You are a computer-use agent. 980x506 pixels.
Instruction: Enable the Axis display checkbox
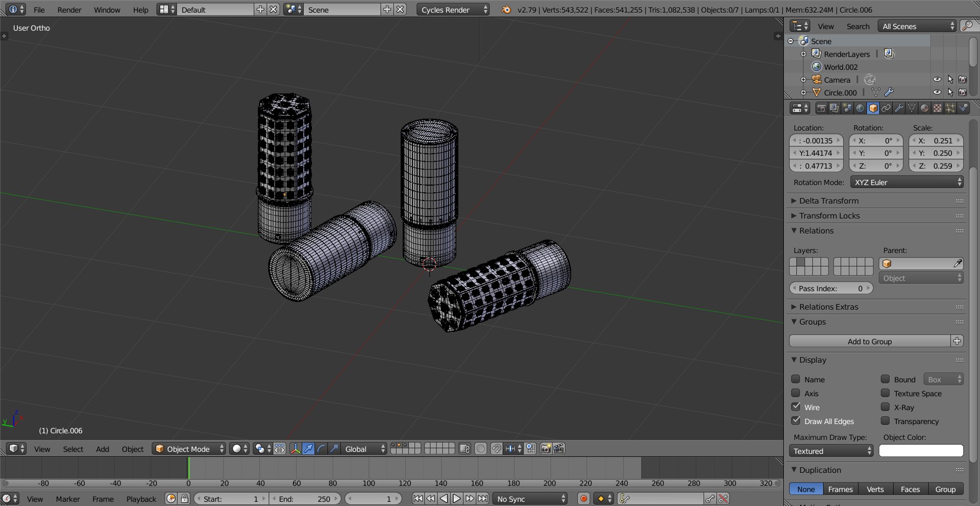coord(796,393)
